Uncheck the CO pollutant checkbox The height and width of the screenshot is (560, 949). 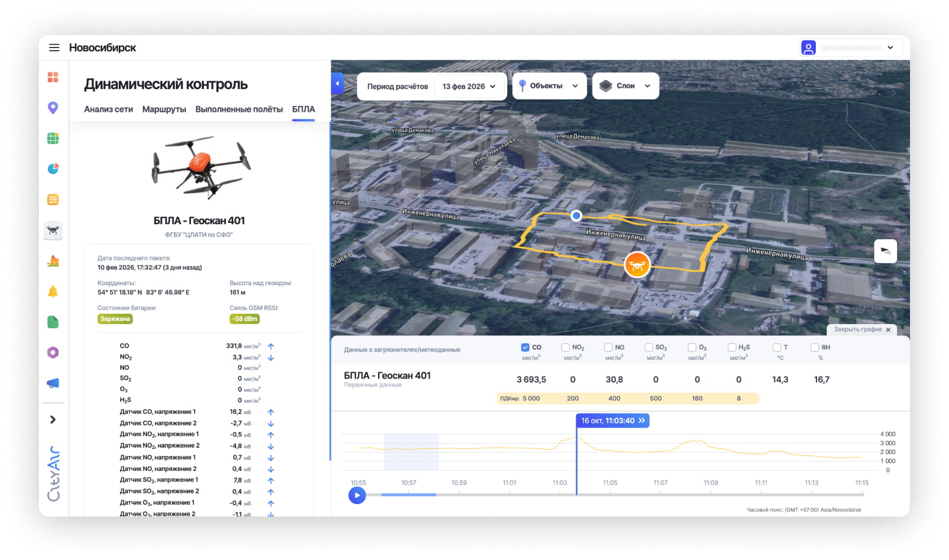[525, 348]
